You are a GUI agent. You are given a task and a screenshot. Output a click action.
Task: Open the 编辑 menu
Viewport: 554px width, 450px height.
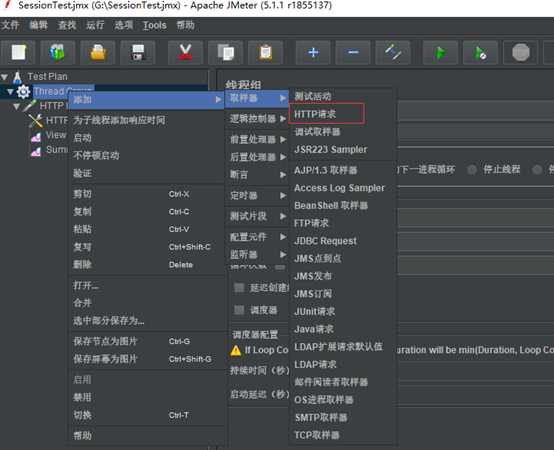[38, 25]
